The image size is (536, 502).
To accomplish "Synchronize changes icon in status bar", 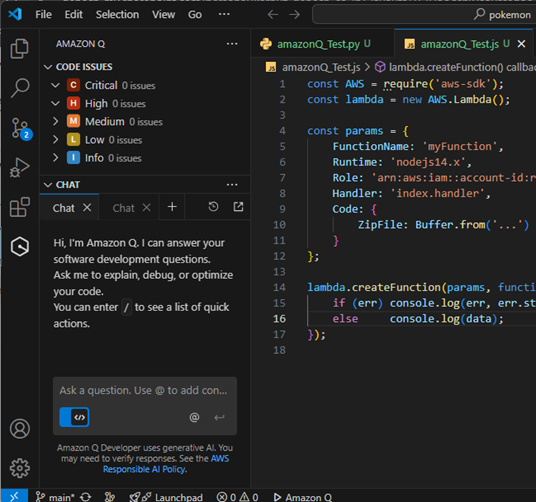I will click(x=85, y=497).
